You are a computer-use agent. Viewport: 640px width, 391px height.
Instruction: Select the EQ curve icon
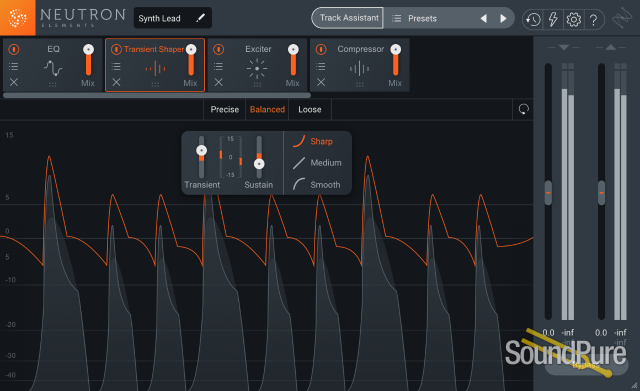coord(53,68)
